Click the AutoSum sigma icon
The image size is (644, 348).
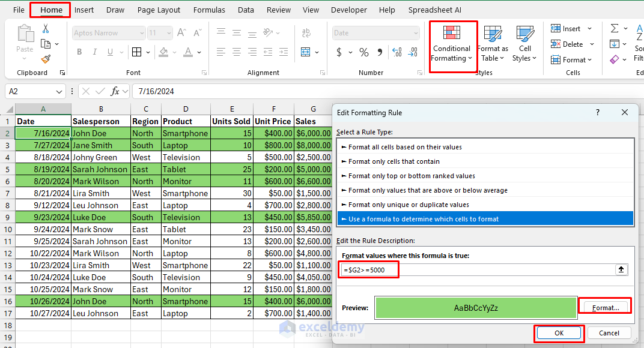tap(615, 28)
